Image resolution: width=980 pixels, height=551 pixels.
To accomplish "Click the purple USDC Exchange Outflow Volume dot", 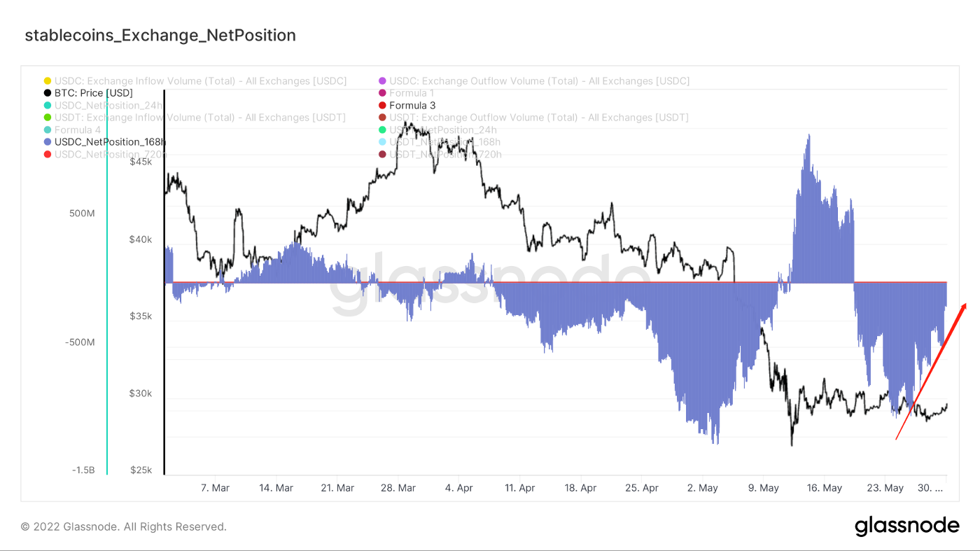I will pos(382,81).
